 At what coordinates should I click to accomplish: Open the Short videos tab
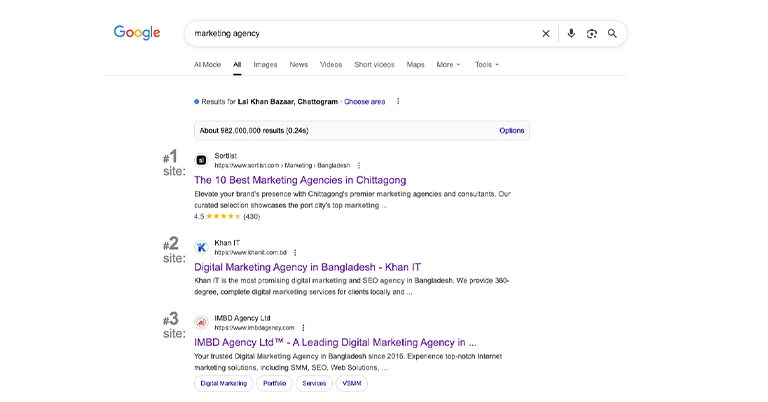(x=374, y=65)
